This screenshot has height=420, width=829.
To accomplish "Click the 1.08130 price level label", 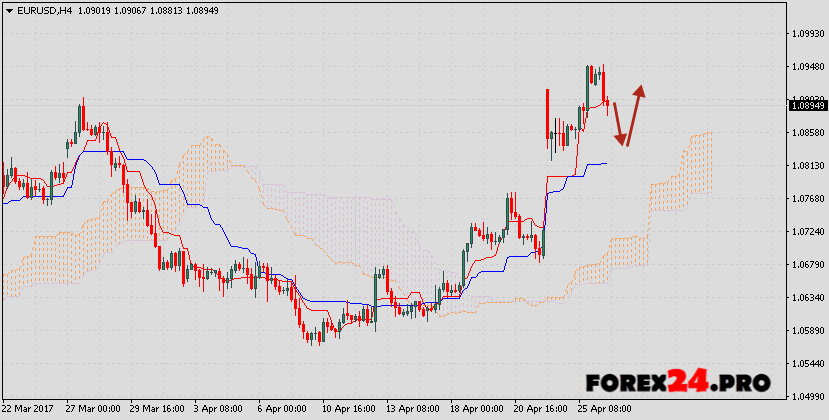I will [806, 165].
